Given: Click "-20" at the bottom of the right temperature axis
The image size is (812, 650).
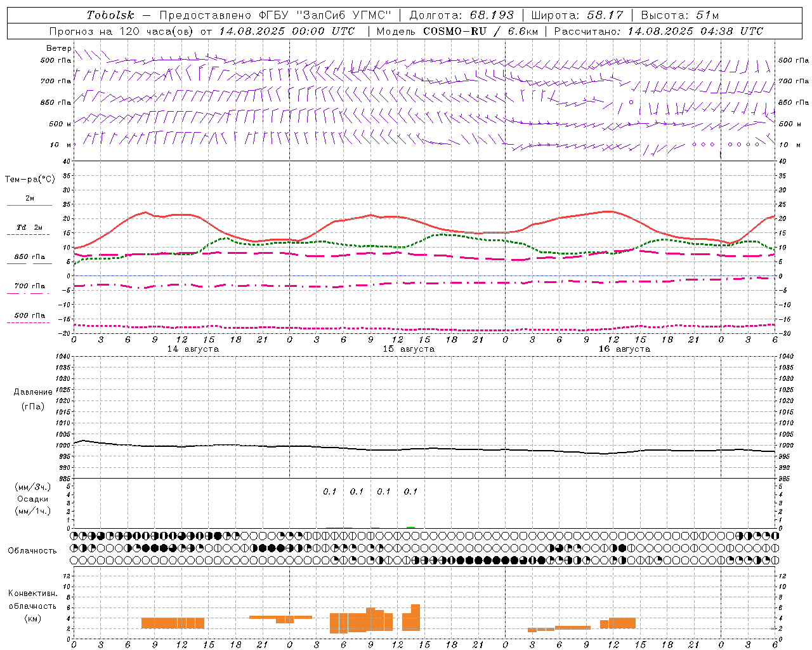Looking at the screenshot, I should pyautogui.click(x=785, y=333).
